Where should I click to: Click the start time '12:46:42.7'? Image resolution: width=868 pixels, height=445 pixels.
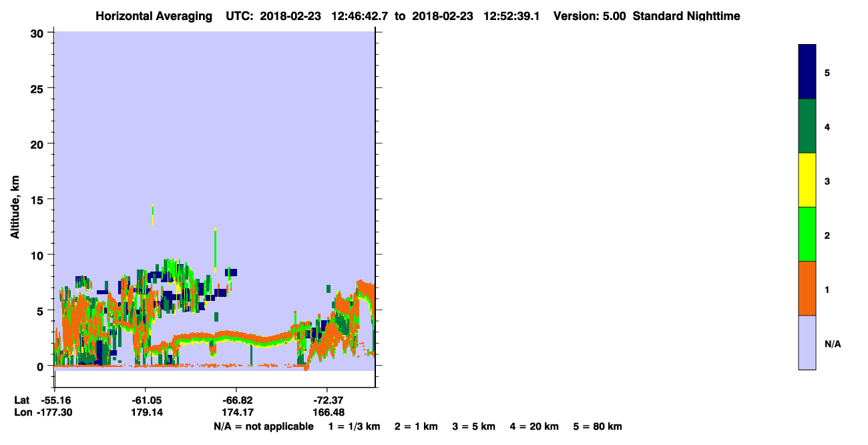tap(359, 16)
